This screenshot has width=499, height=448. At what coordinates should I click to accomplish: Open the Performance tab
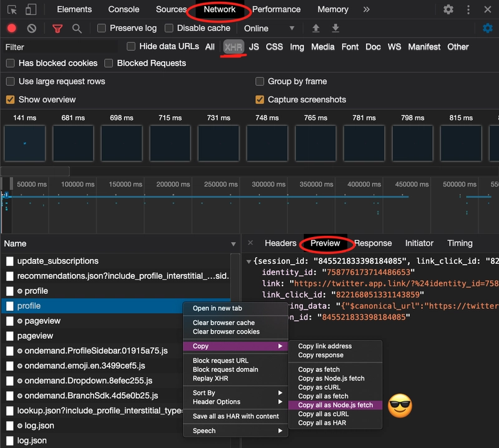pyautogui.click(x=276, y=9)
